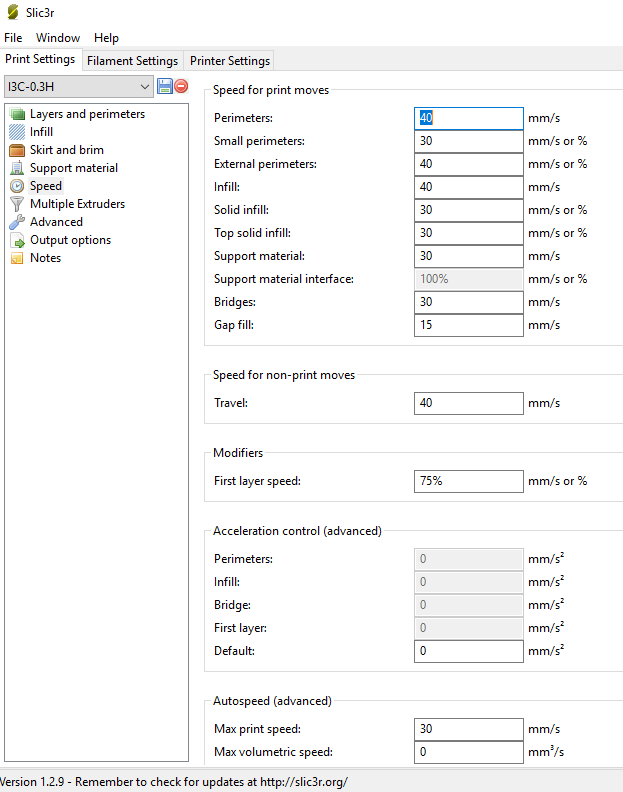
Task: Click the Perimeters acceleration field
Action: pyautogui.click(x=469, y=559)
